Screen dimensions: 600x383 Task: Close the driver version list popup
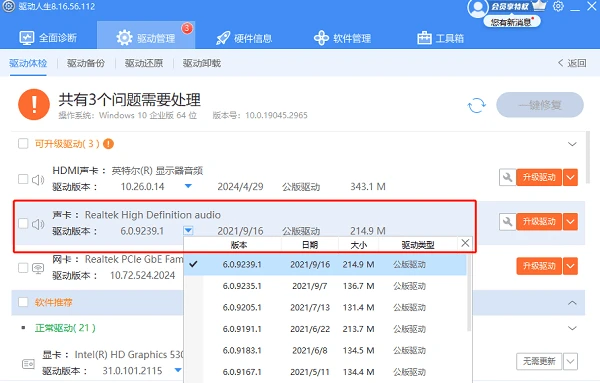[x=465, y=243]
